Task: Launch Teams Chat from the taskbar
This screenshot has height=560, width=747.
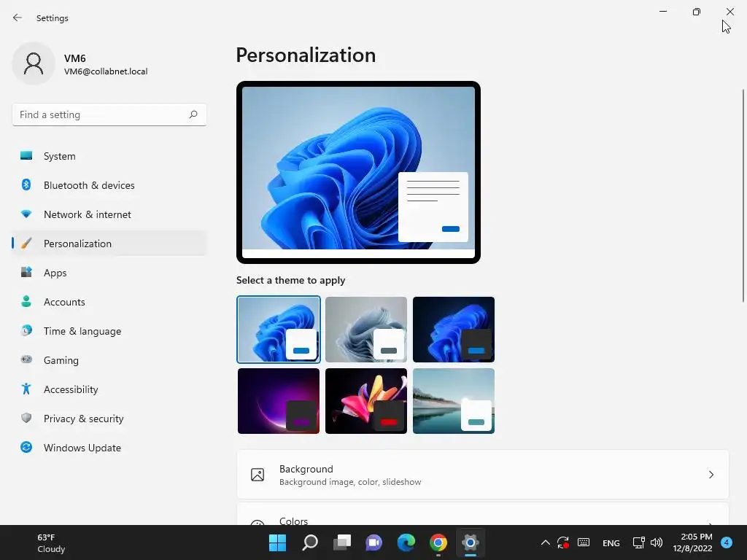Action: click(374, 542)
